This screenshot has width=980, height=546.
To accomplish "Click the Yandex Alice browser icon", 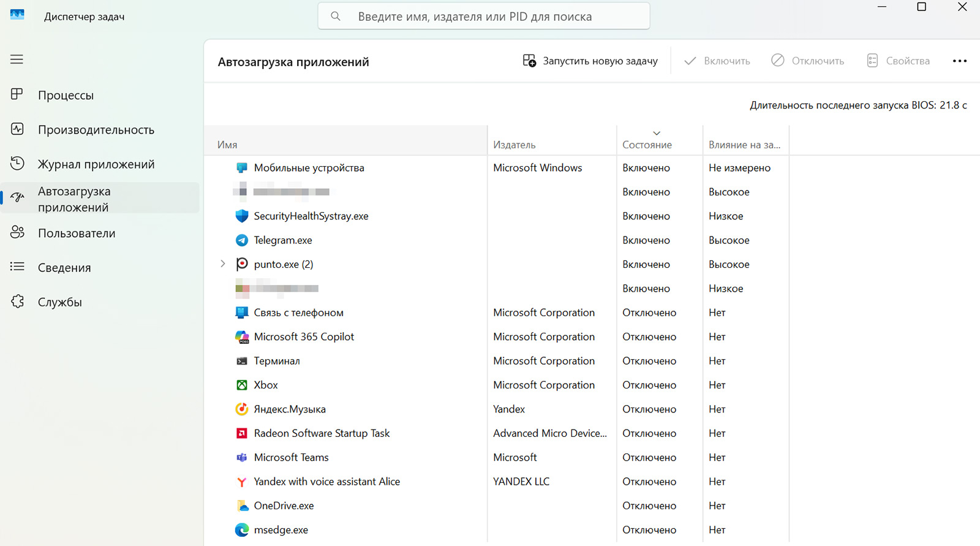I will pos(242,482).
